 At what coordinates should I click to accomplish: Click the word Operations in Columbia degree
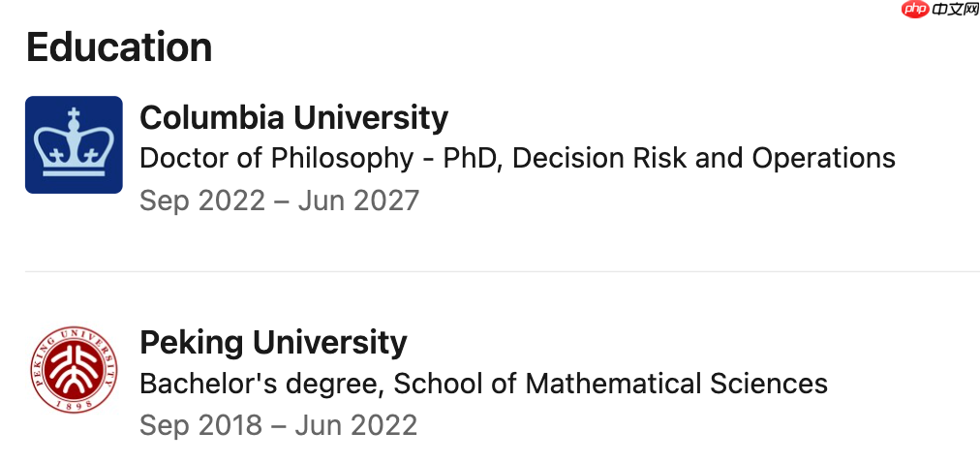824,159
